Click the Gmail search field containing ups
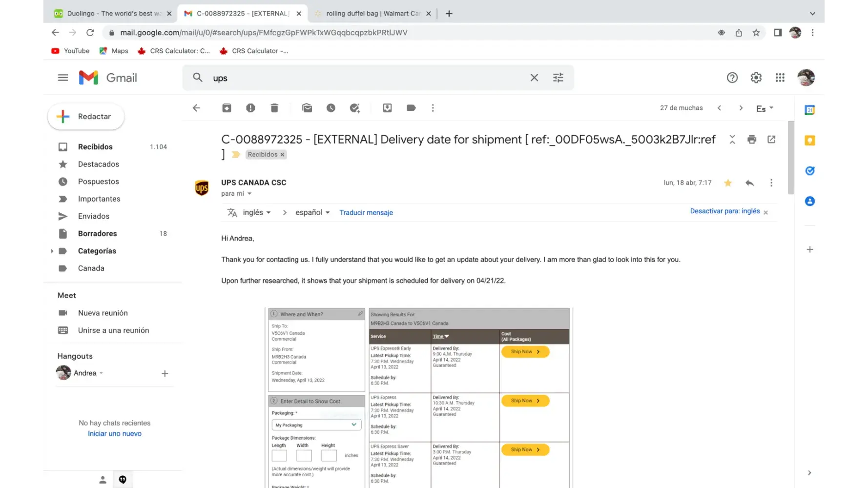Image resolution: width=868 pixels, height=488 pixels. (366, 78)
